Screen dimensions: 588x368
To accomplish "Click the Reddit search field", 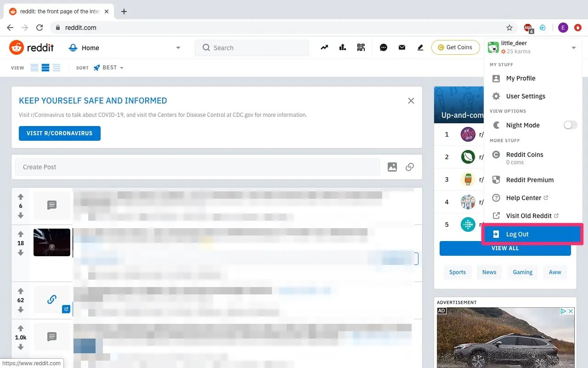I will click(252, 48).
